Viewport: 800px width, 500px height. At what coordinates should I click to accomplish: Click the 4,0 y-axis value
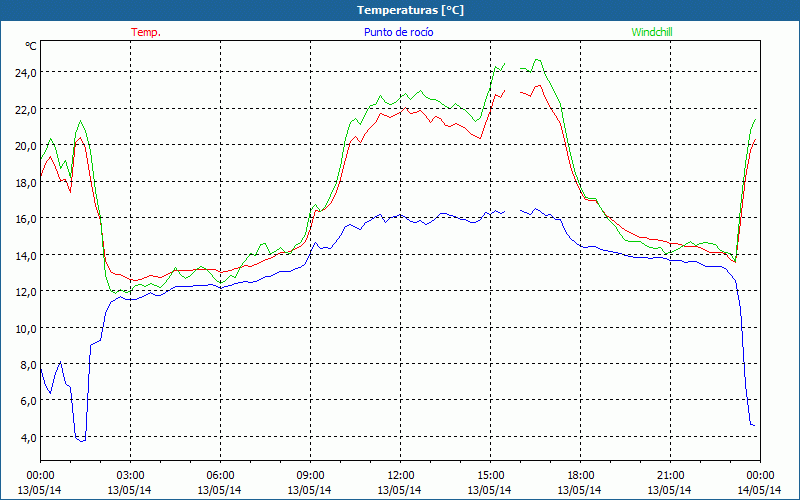(x=28, y=438)
